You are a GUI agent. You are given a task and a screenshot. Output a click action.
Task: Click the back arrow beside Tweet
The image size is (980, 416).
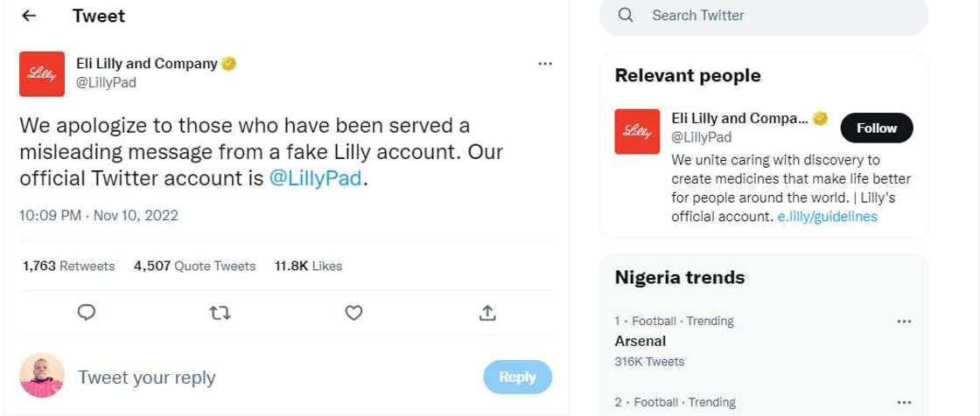click(28, 16)
